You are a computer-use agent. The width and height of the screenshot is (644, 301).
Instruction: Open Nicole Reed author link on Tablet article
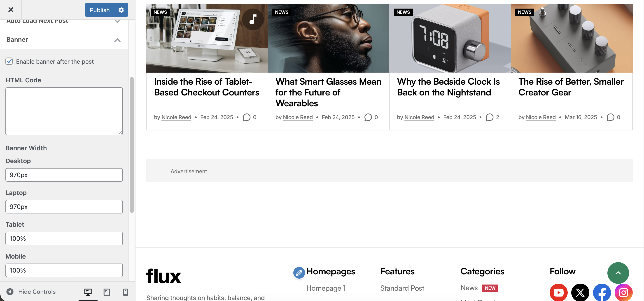pyautogui.click(x=176, y=117)
